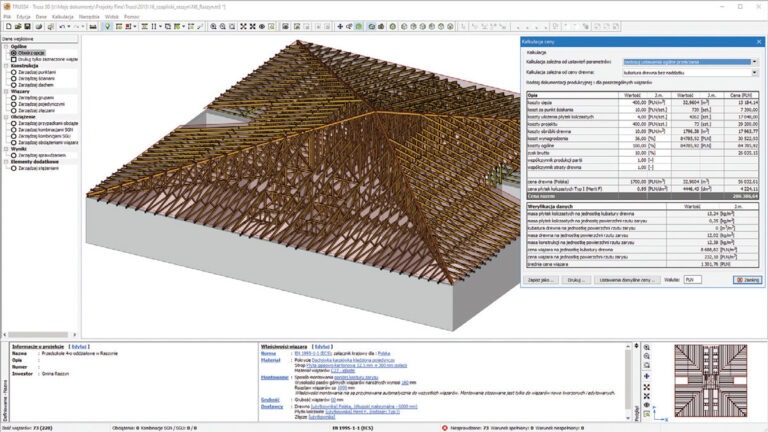Select the 'Zarządzaj punktami' radio option
This screenshot has width=768, height=432.
coord(14,72)
